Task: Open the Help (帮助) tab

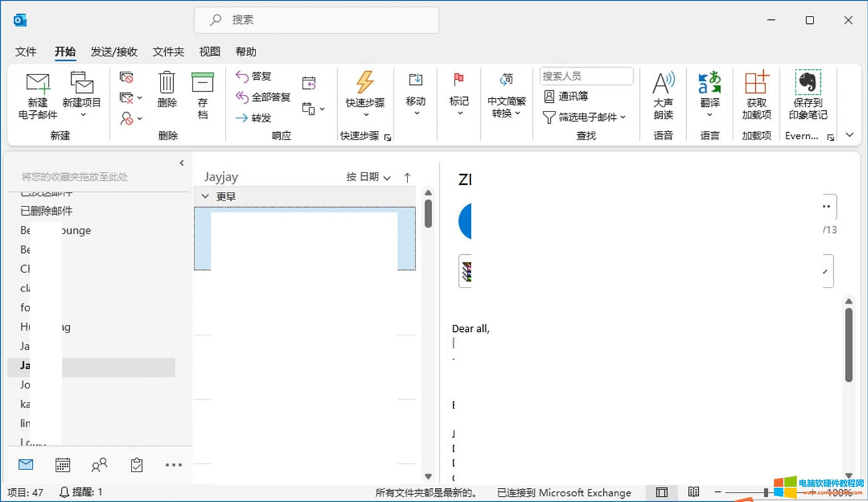Action: tap(246, 52)
